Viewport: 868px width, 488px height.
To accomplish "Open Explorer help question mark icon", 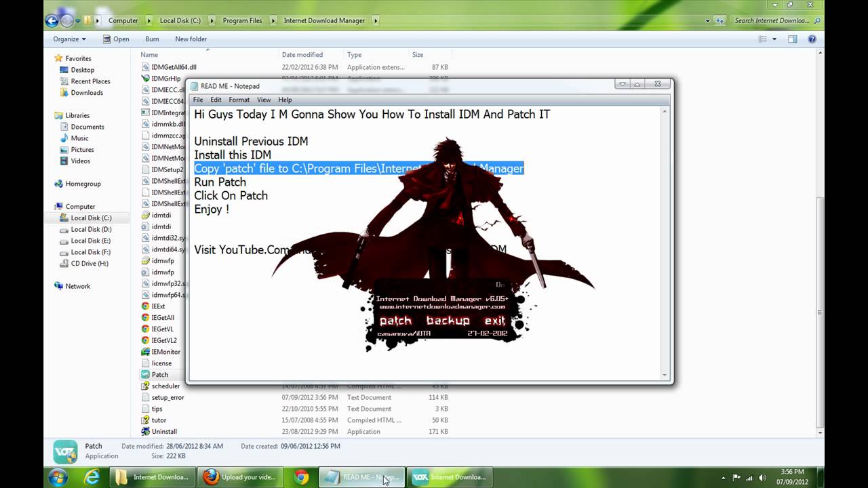I will click(812, 39).
